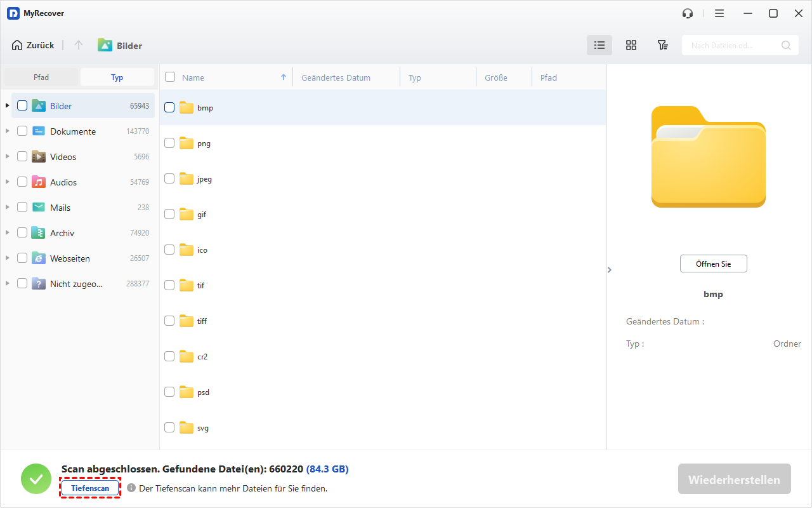The width and height of the screenshot is (812, 508).
Task: Click the search magnifier icon
Action: point(786,45)
